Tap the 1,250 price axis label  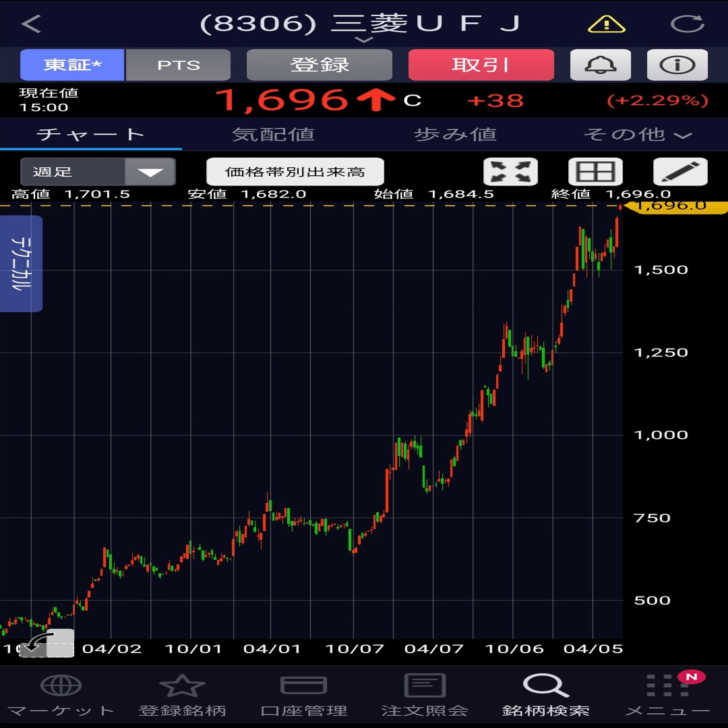click(x=661, y=353)
